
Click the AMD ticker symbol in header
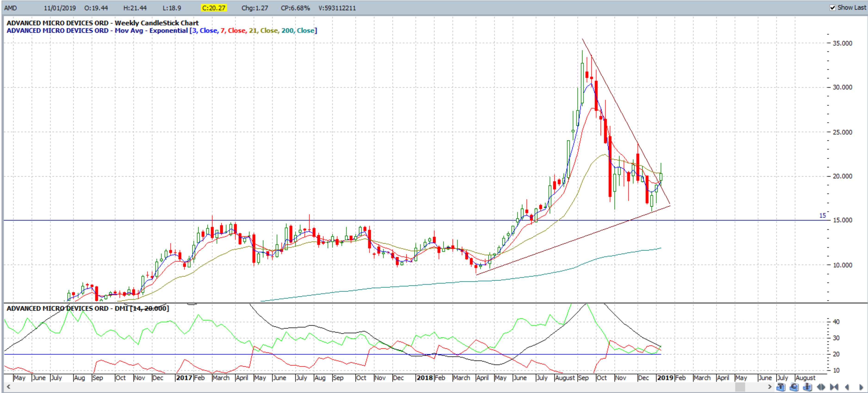(10, 8)
